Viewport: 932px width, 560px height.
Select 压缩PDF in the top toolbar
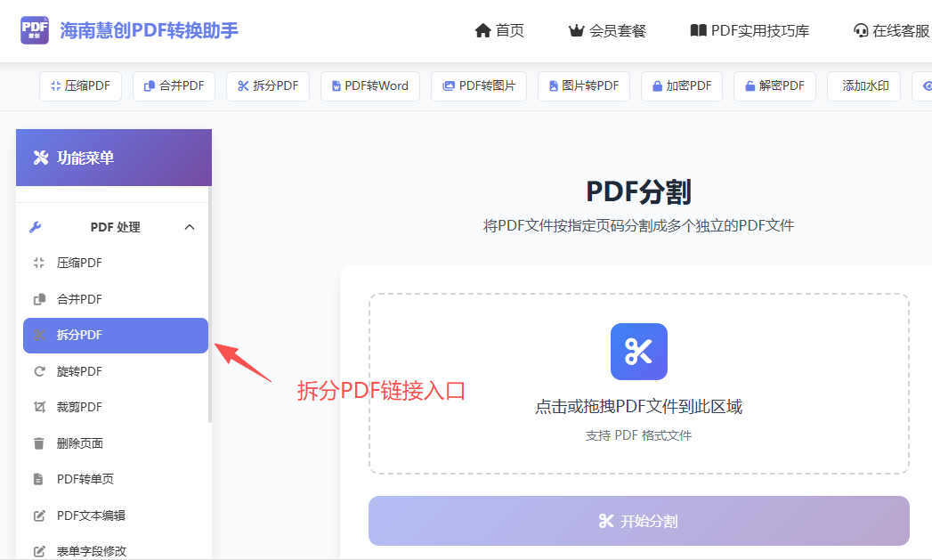pyautogui.click(x=80, y=86)
